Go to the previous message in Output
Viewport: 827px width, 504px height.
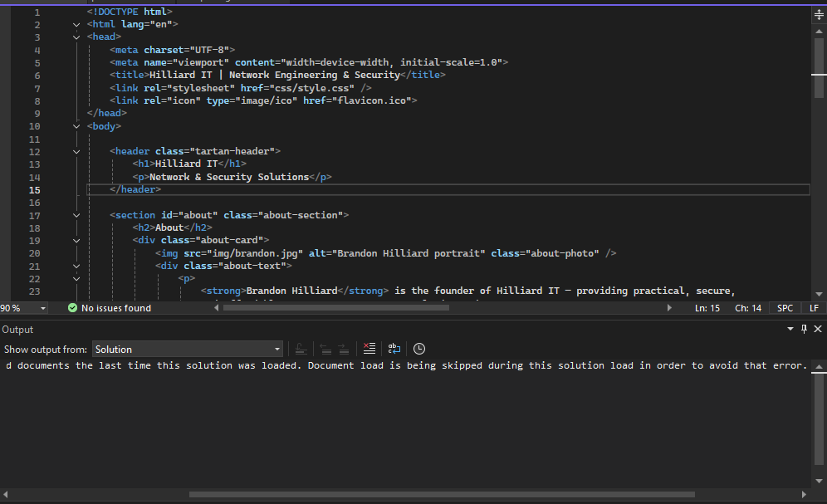(325, 349)
